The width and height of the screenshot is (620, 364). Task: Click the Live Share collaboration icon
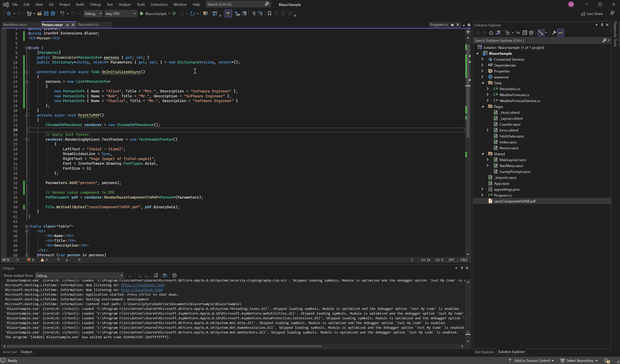(x=583, y=13)
